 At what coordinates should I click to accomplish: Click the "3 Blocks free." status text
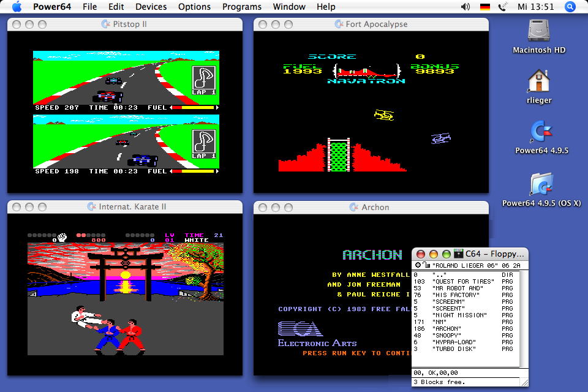point(439,382)
